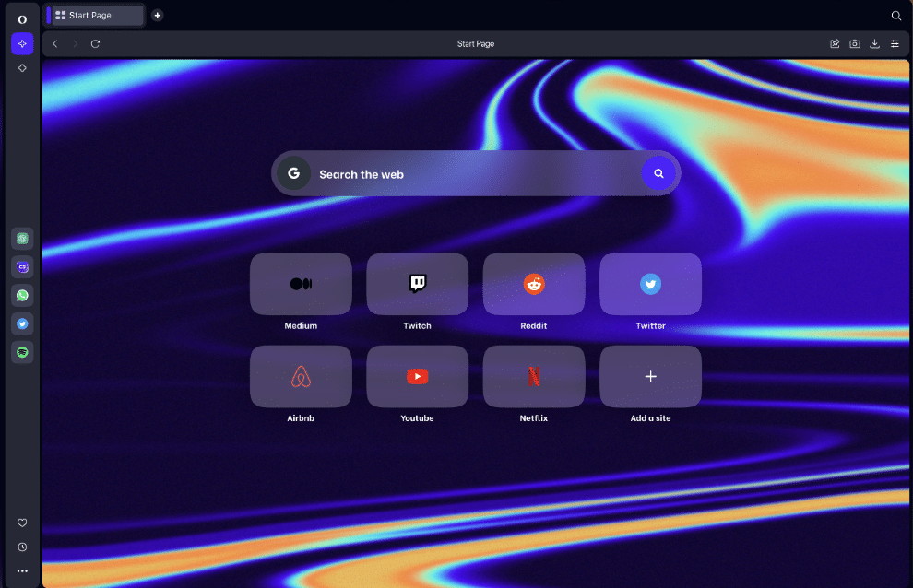Image resolution: width=913 pixels, height=588 pixels.
Task: Bookmark this page via the toolbar icon
Action: coord(835,43)
